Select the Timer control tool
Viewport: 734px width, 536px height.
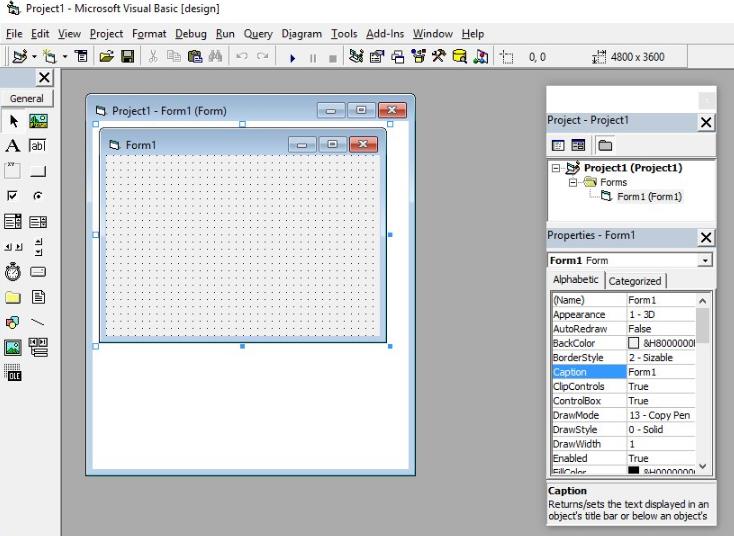point(13,272)
